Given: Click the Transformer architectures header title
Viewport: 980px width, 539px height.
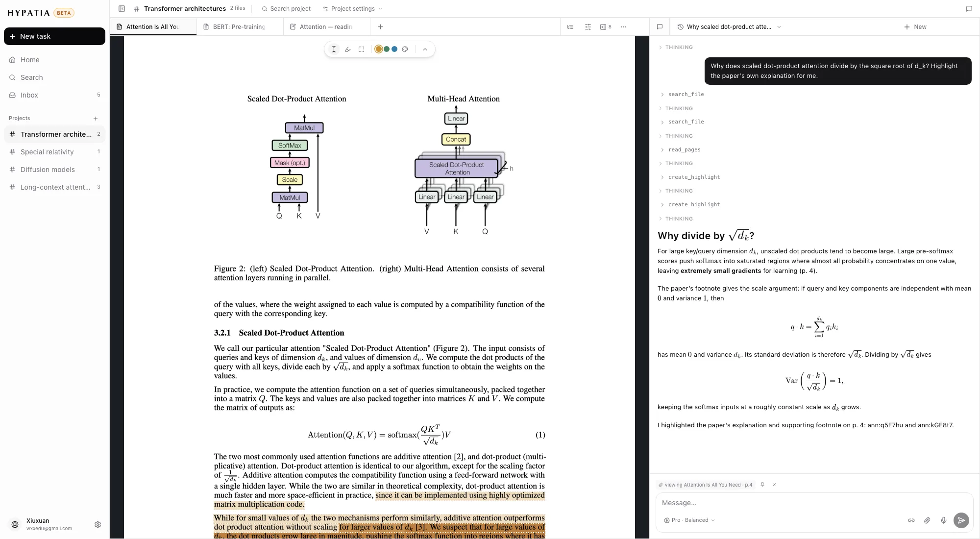Looking at the screenshot, I should [185, 9].
